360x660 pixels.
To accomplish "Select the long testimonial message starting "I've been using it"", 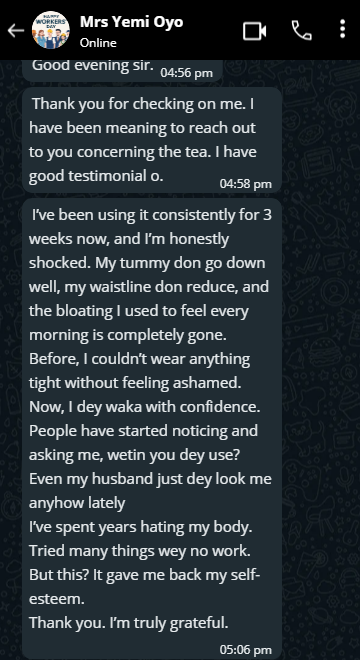I will (x=152, y=428).
